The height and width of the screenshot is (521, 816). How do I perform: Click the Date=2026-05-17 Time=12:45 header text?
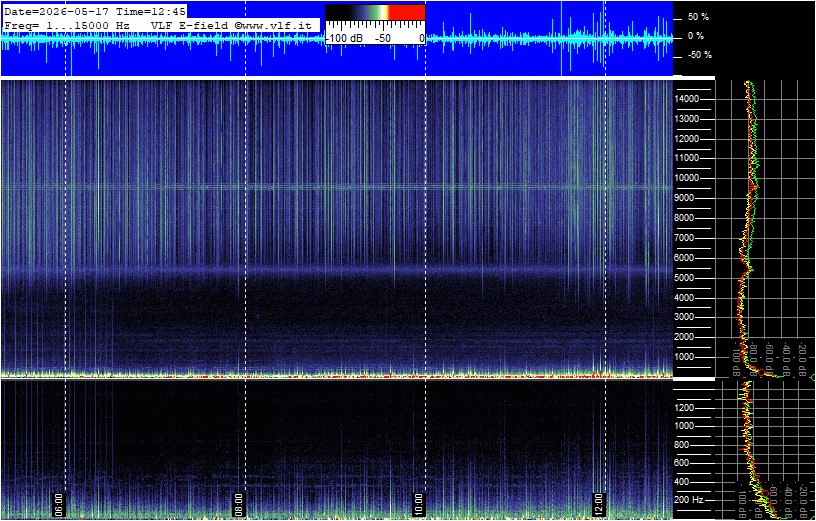[94, 12]
